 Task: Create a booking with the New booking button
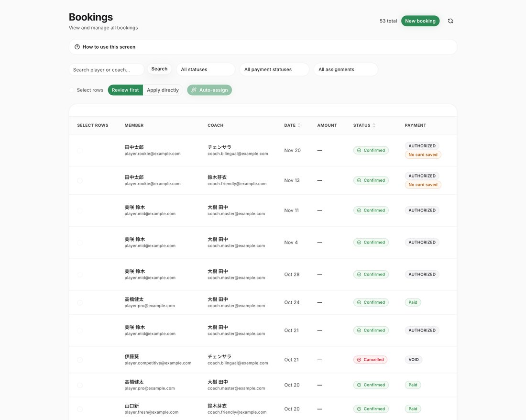[420, 21]
